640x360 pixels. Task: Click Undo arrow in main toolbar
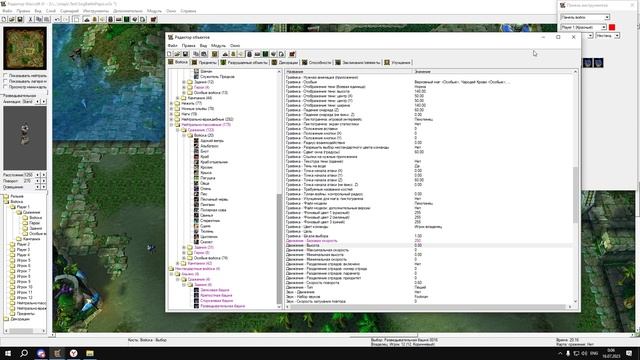(x=57, y=20)
